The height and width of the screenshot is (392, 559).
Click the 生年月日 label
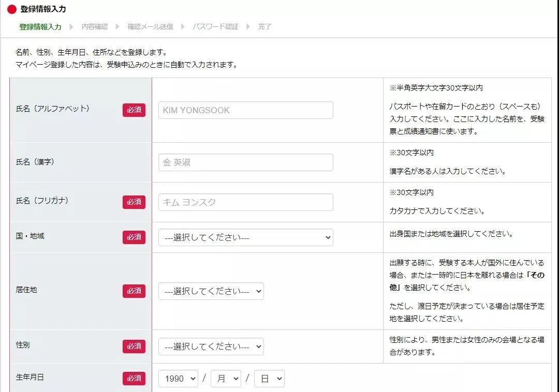click(30, 377)
